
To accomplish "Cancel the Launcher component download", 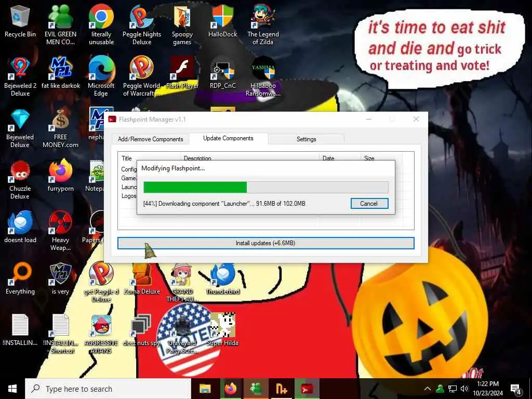I will tap(369, 204).
